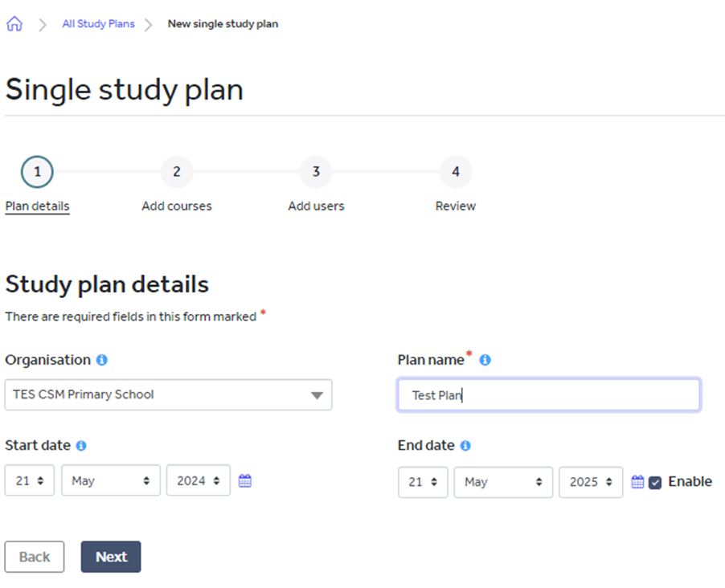
Task: Disable the end date Enable checkbox
Action: pyautogui.click(x=655, y=481)
